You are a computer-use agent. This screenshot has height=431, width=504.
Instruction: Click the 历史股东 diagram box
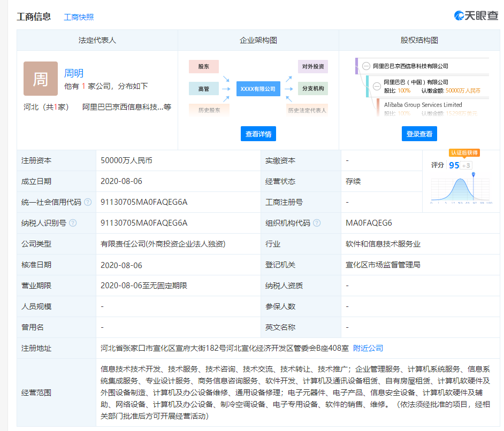tap(209, 110)
